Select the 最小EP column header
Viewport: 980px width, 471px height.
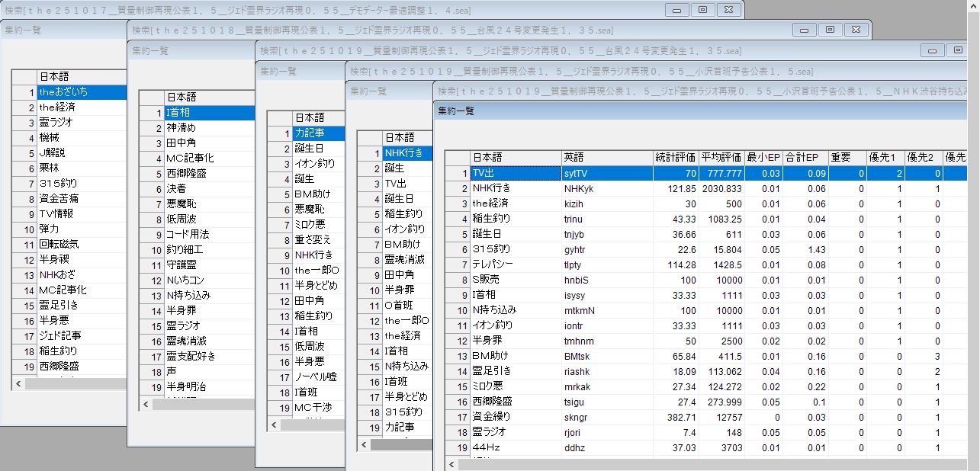point(763,158)
